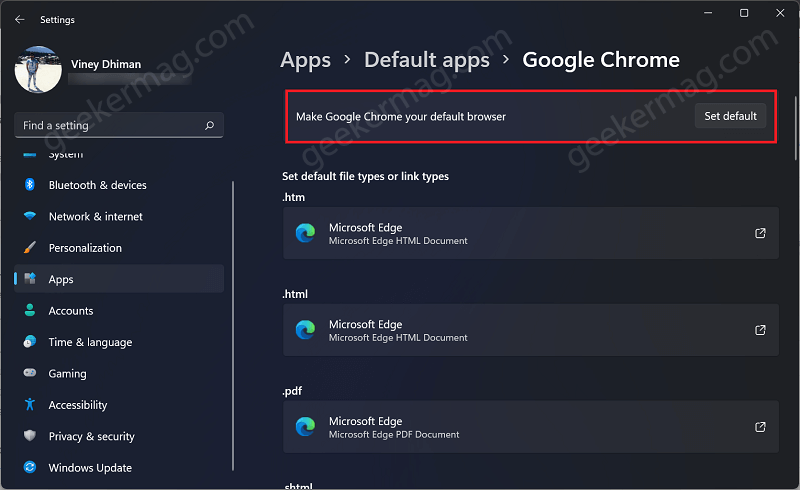Screen dimensions: 800x490
Task: Click the Google Chrome breadcrumb title
Action: click(601, 60)
